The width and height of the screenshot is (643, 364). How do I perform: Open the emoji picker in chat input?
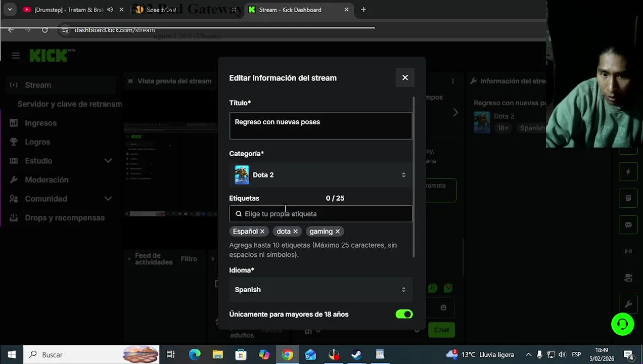(443, 307)
